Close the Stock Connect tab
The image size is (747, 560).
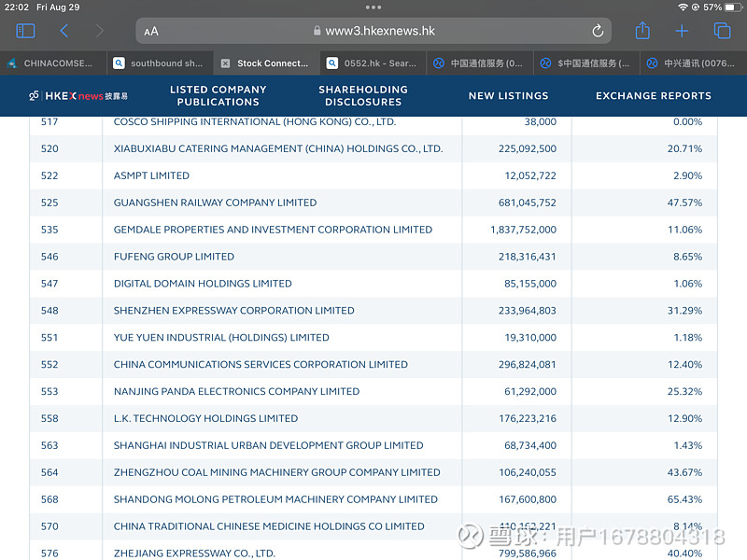pos(225,63)
